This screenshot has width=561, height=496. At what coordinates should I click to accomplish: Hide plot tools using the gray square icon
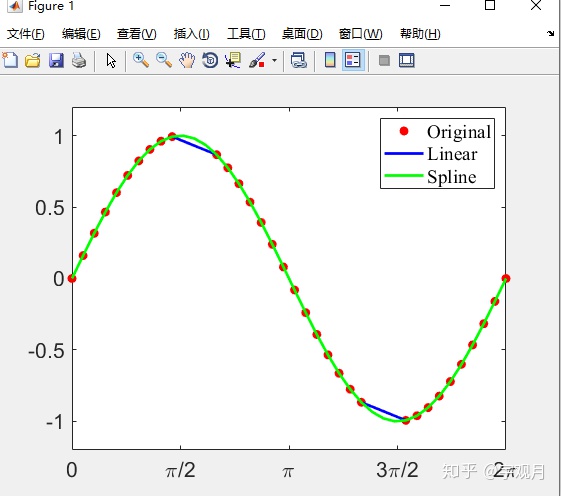(384, 60)
